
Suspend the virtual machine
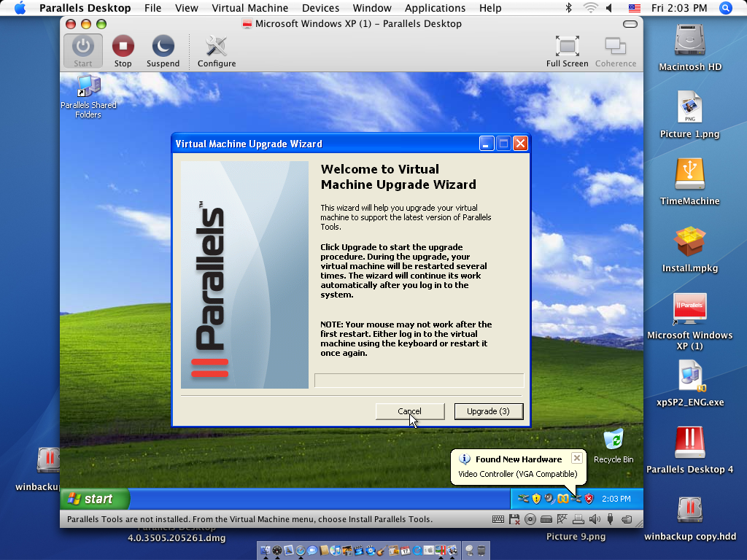(x=163, y=51)
